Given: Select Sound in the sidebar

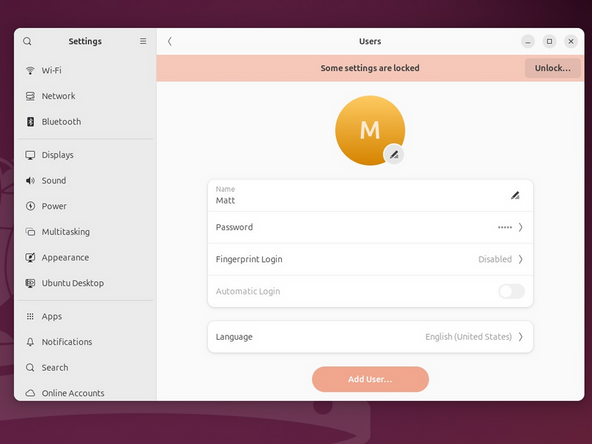Looking at the screenshot, I should pyautogui.click(x=85, y=180).
